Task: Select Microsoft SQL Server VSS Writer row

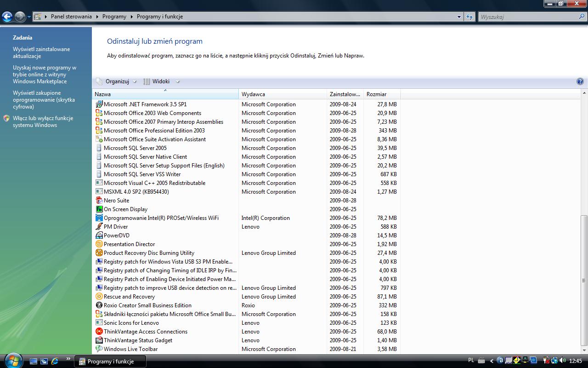Action: pos(246,174)
